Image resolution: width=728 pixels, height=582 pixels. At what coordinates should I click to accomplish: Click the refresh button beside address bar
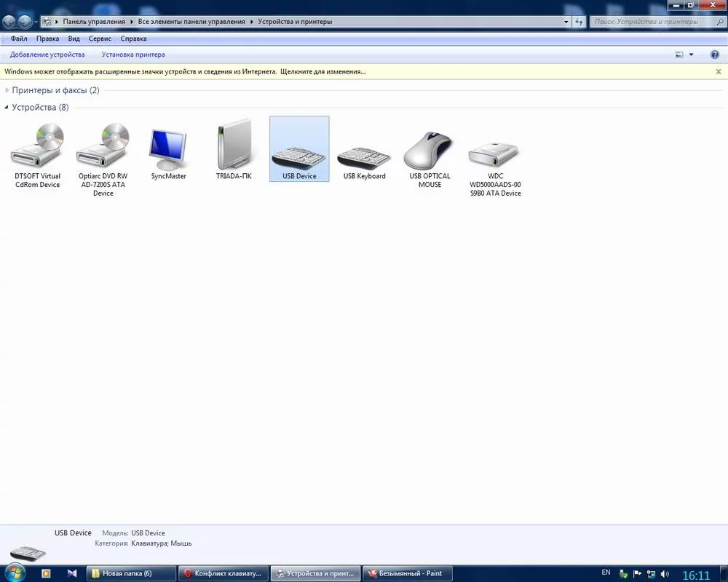pos(579,22)
